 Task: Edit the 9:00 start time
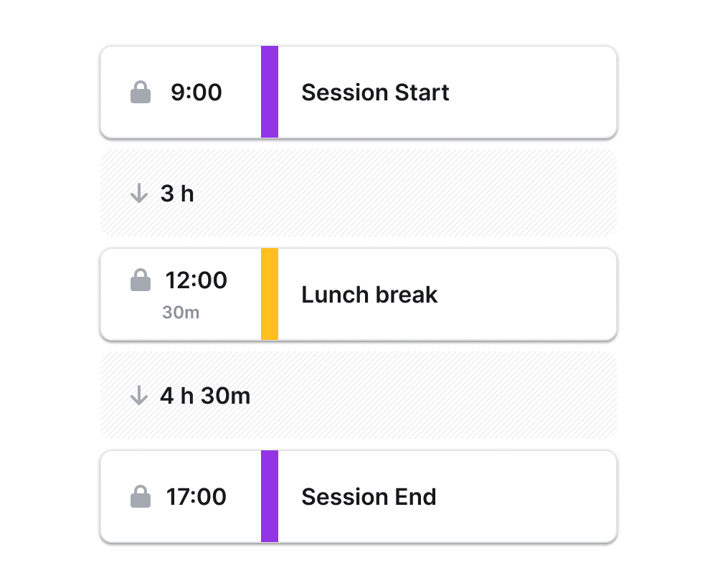tap(196, 93)
